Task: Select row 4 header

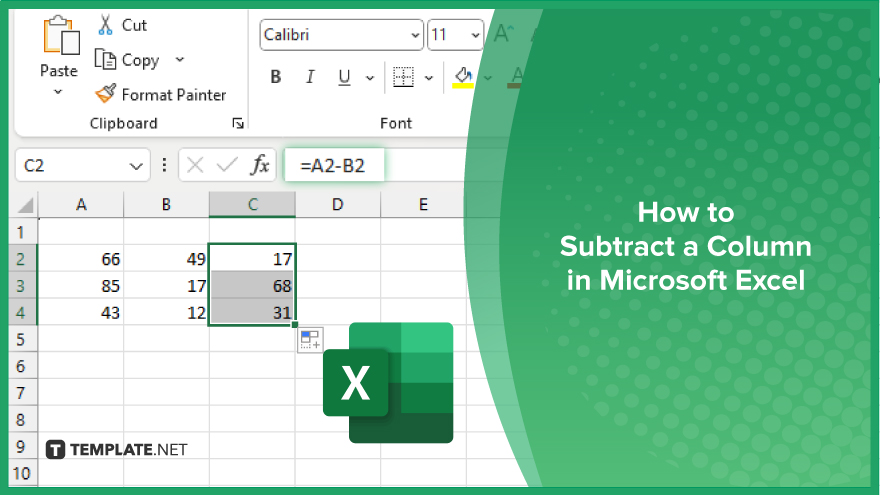Action: [22, 312]
